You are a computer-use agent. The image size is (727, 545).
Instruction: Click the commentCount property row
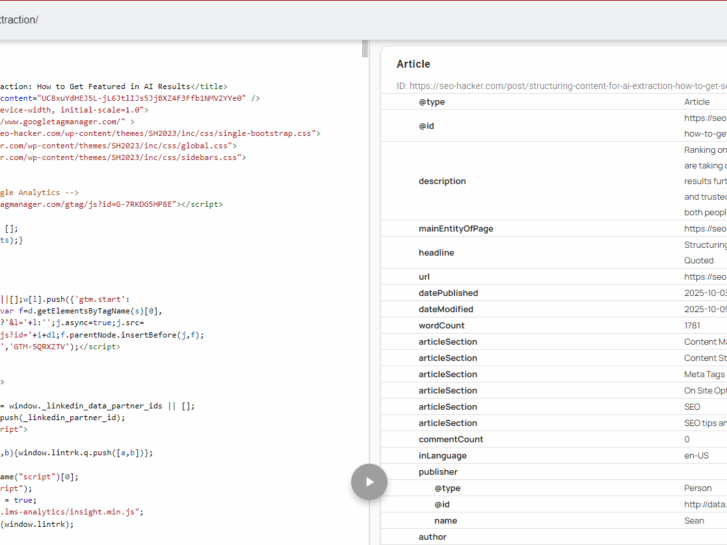click(x=451, y=439)
